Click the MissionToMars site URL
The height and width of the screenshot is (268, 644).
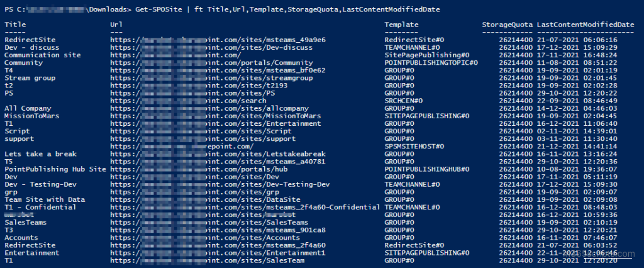[x=215, y=116]
